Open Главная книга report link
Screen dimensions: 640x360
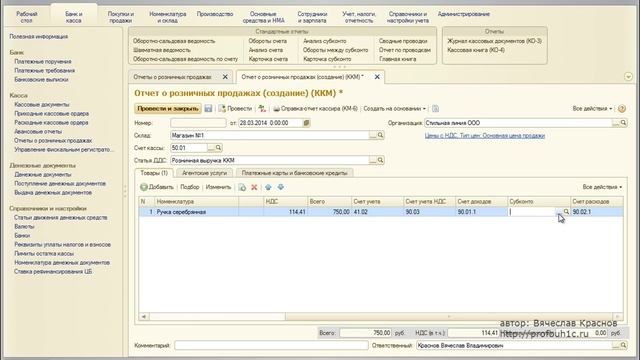(x=398, y=59)
